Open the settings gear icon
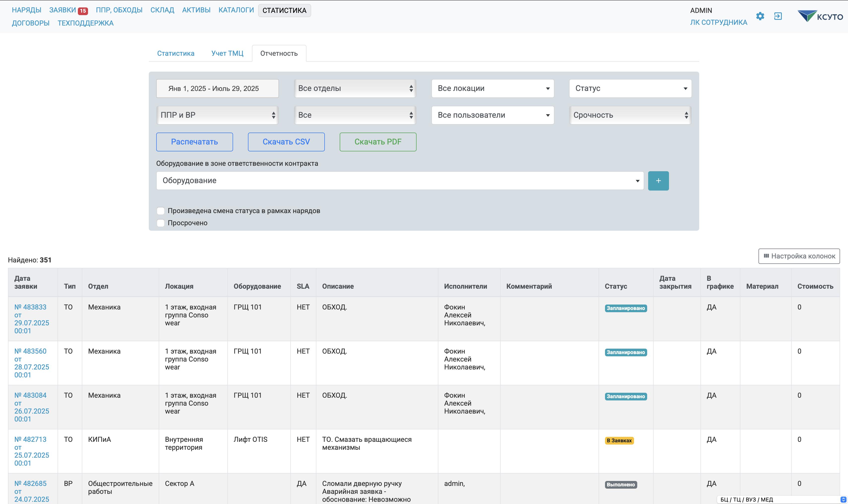 pos(760,16)
